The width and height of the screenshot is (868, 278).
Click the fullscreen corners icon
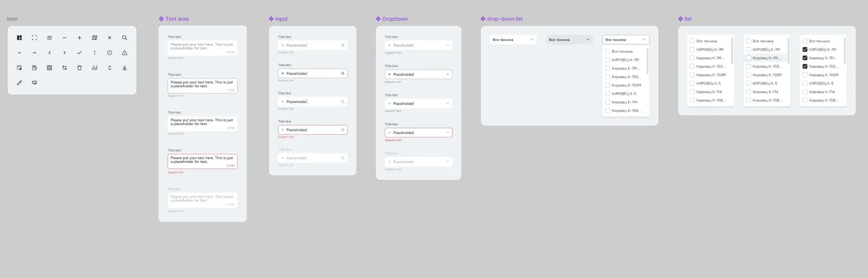(34, 38)
